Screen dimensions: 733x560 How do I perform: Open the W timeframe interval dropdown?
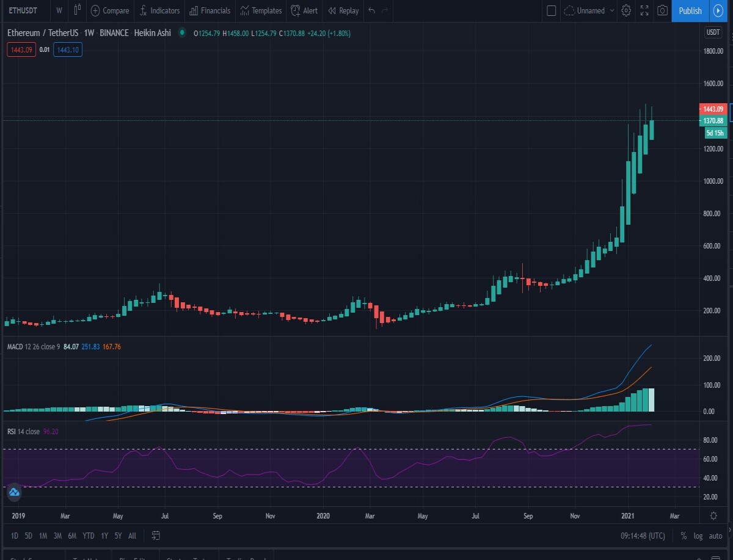(x=59, y=10)
